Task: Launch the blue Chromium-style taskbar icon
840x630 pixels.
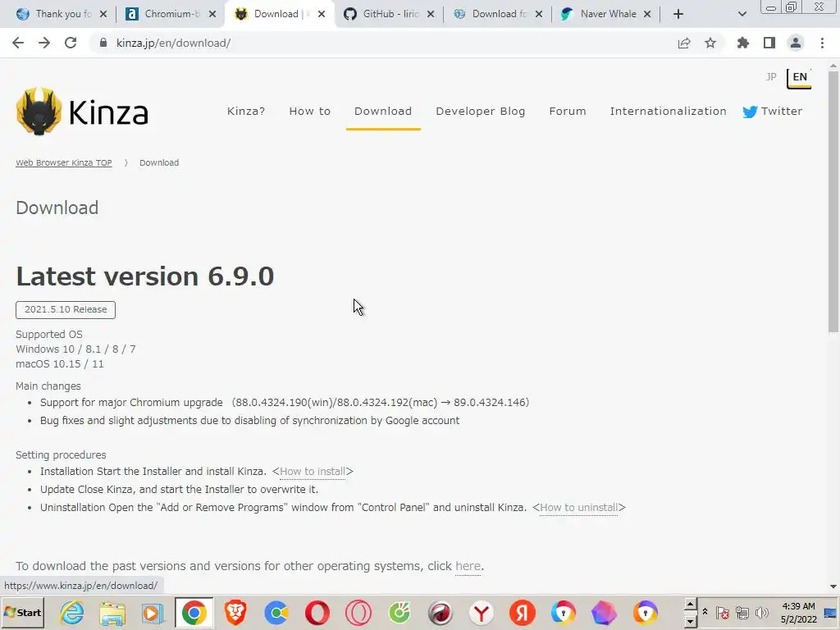Action: coord(276,613)
